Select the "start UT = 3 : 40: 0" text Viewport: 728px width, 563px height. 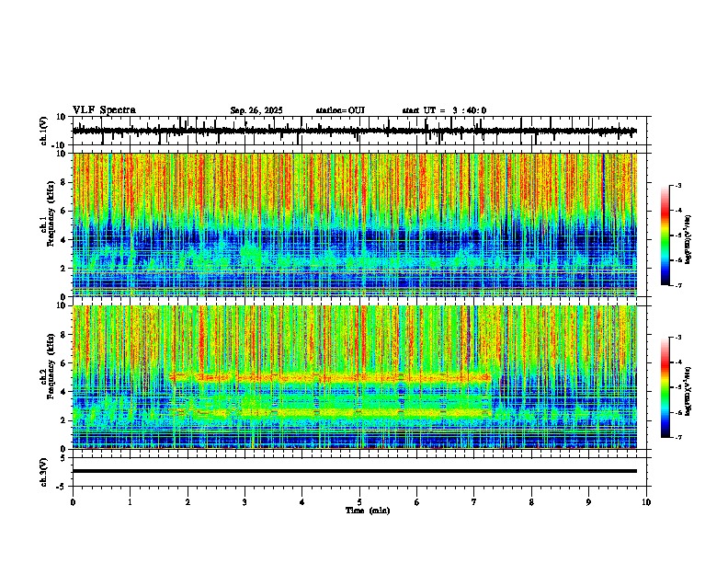coord(444,110)
